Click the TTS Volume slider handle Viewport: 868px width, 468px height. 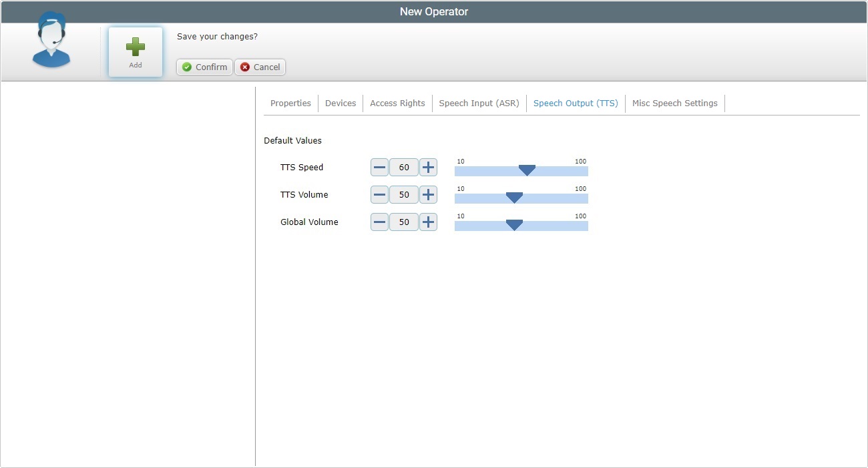coord(514,198)
